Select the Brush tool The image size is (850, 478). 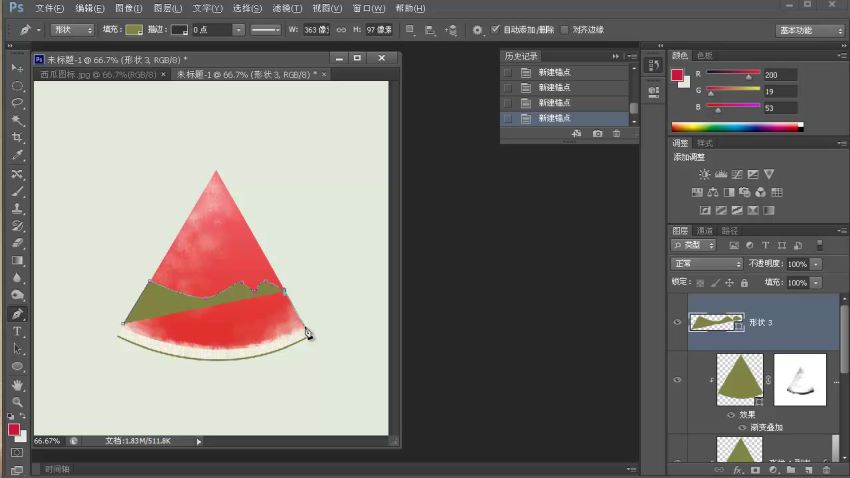click(x=17, y=191)
